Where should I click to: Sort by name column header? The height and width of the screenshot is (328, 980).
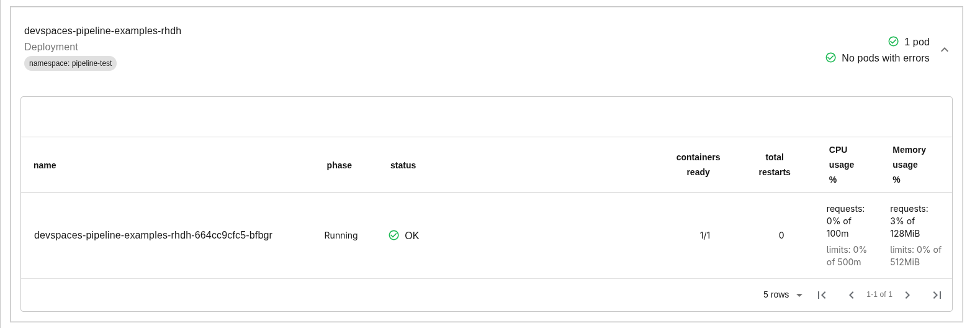point(45,165)
